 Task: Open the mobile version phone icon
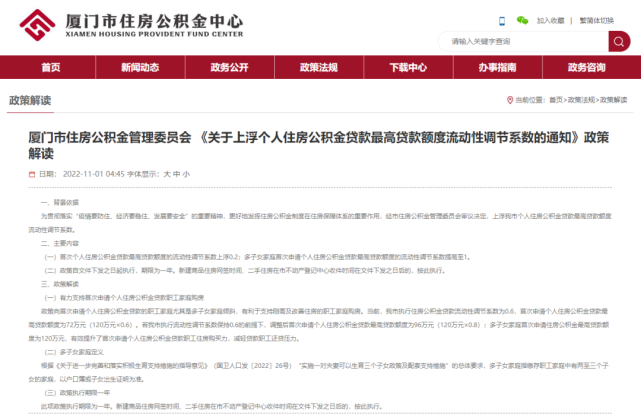coord(502,21)
